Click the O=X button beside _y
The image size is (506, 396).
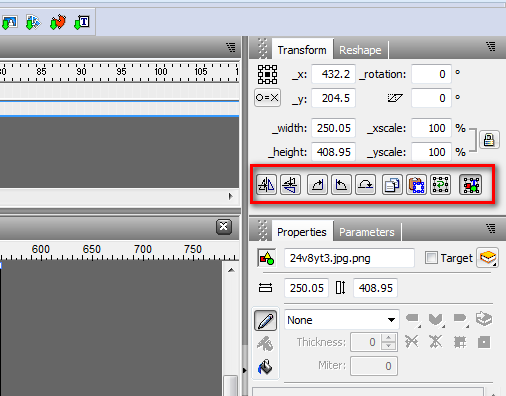pos(267,98)
